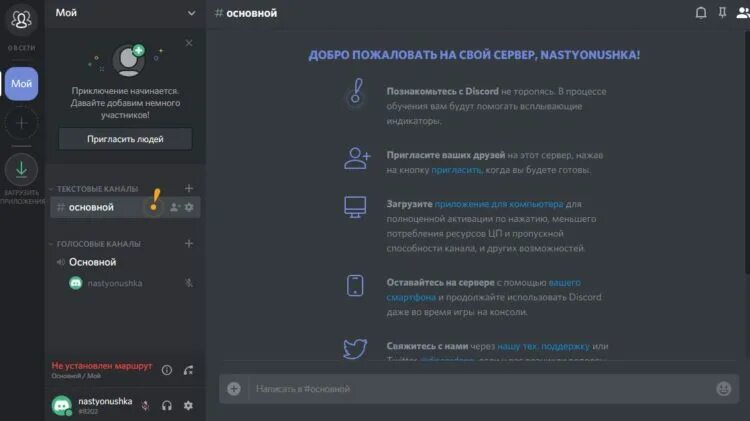This screenshot has height=421, width=750.
Task: Click the attach file plus button
Action: (x=234, y=388)
